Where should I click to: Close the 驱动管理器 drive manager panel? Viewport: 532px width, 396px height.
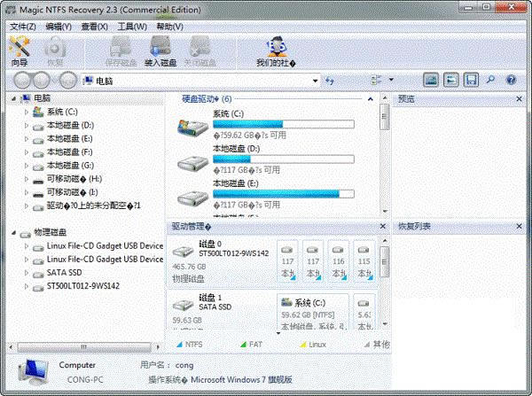click(383, 226)
